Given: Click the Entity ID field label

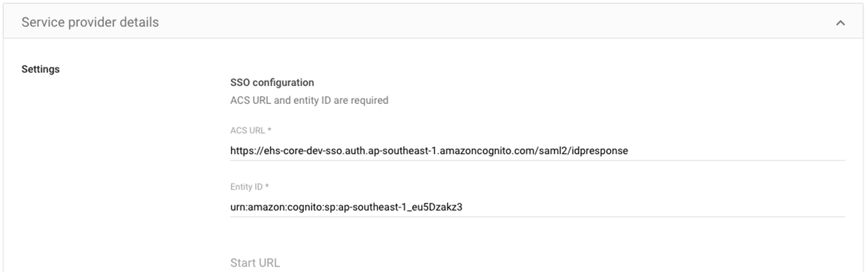Looking at the screenshot, I should click(x=246, y=187).
